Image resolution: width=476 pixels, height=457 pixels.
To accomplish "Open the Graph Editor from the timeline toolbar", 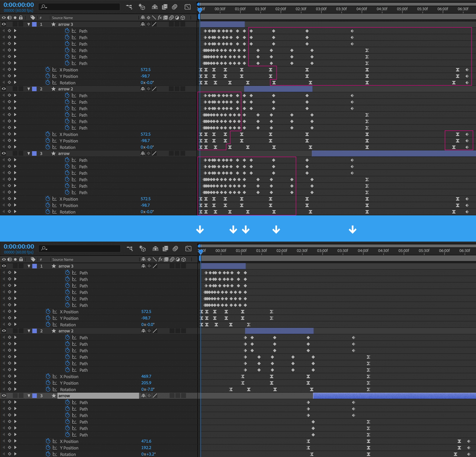I will pos(187,6).
